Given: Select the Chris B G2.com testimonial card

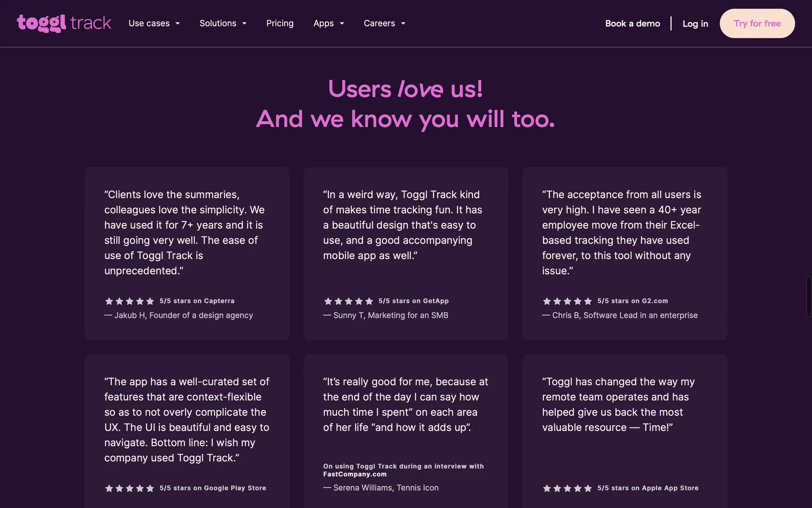Looking at the screenshot, I should (625, 253).
